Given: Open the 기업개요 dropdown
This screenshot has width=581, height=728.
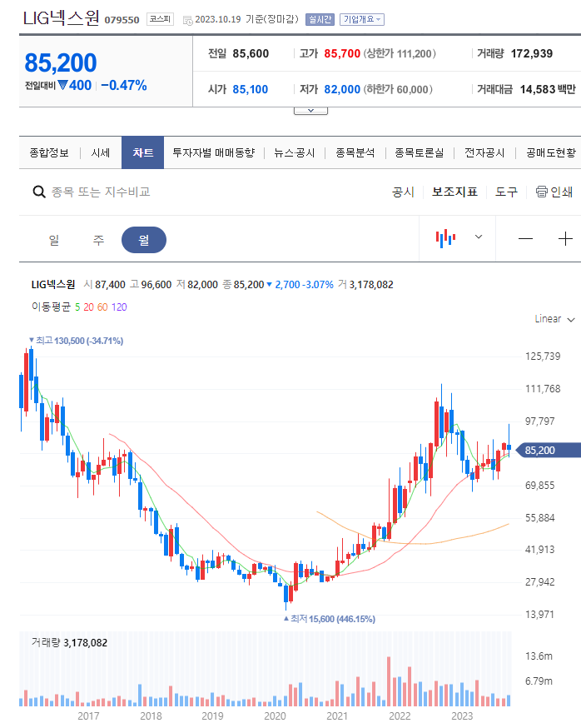Looking at the screenshot, I should [362, 19].
